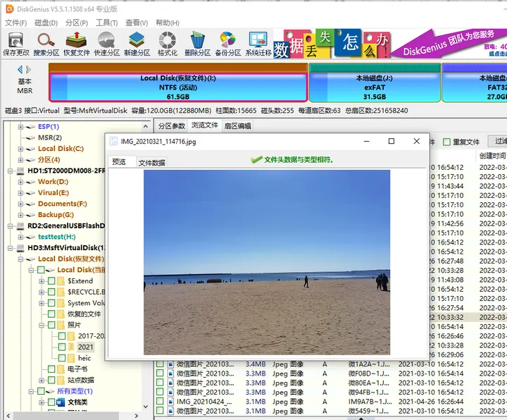Image resolution: width=507 pixels, height=420 pixels.
Task: Click the 数据丢失怎么办 banner advertisement
Action: [x=332, y=44]
